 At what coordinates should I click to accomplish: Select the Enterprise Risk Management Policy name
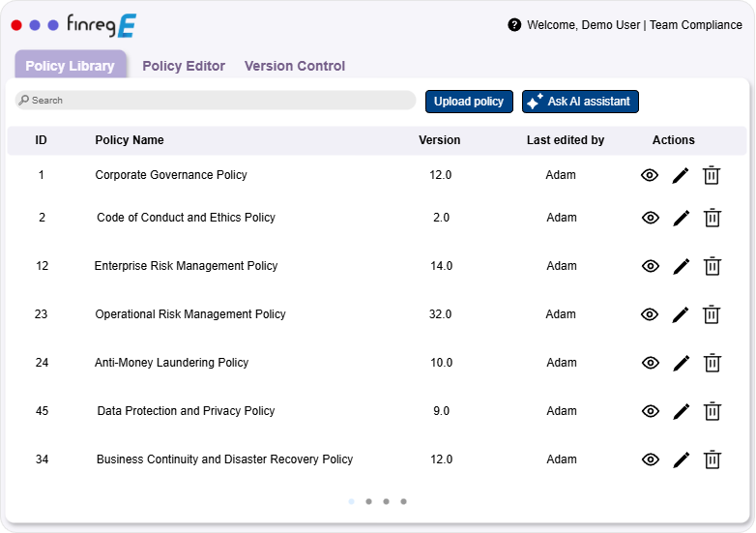click(x=187, y=266)
